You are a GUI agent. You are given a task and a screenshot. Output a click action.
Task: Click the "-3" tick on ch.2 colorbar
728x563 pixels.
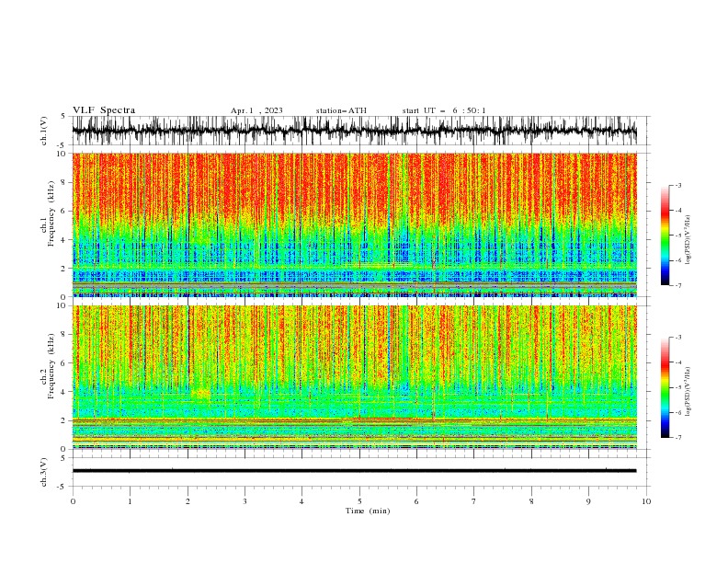(678, 338)
